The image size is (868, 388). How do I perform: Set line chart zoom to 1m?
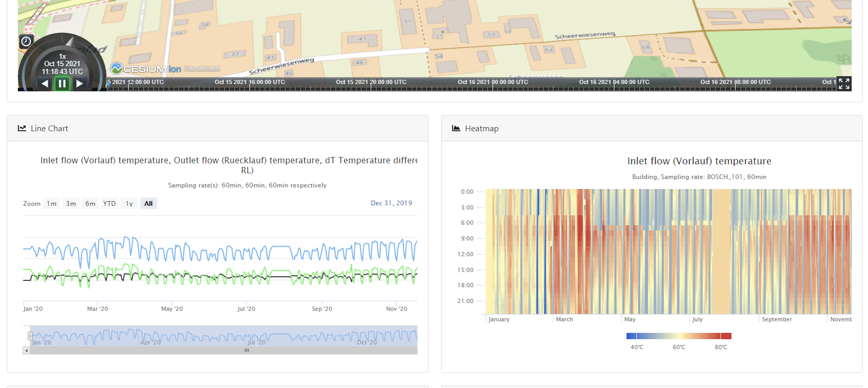[x=52, y=203]
